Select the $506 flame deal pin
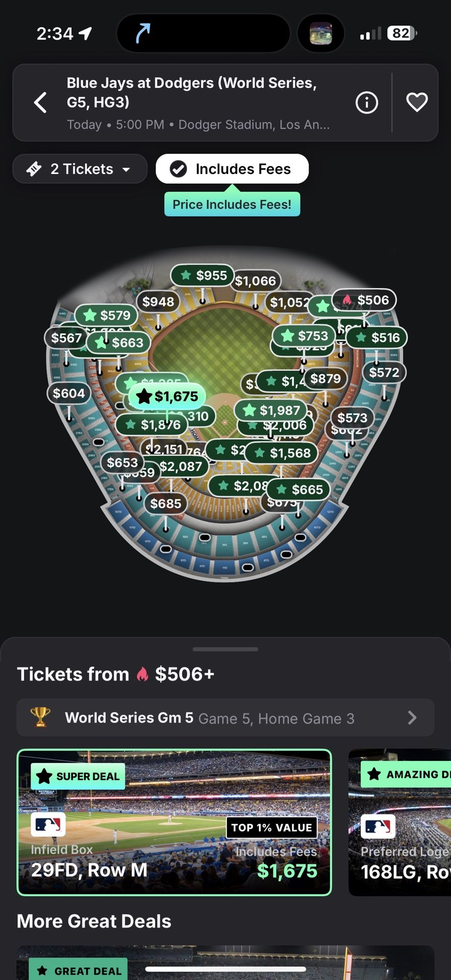 click(365, 300)
